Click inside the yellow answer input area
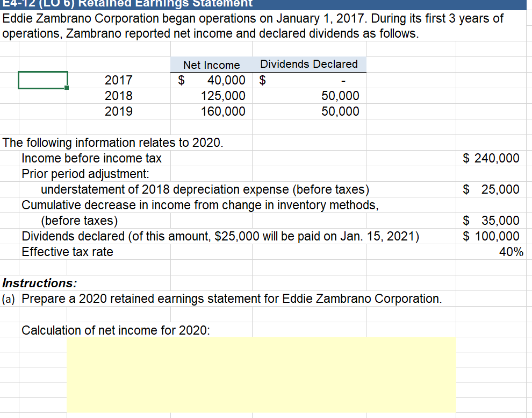532x418 pixels. coord(261,374)
